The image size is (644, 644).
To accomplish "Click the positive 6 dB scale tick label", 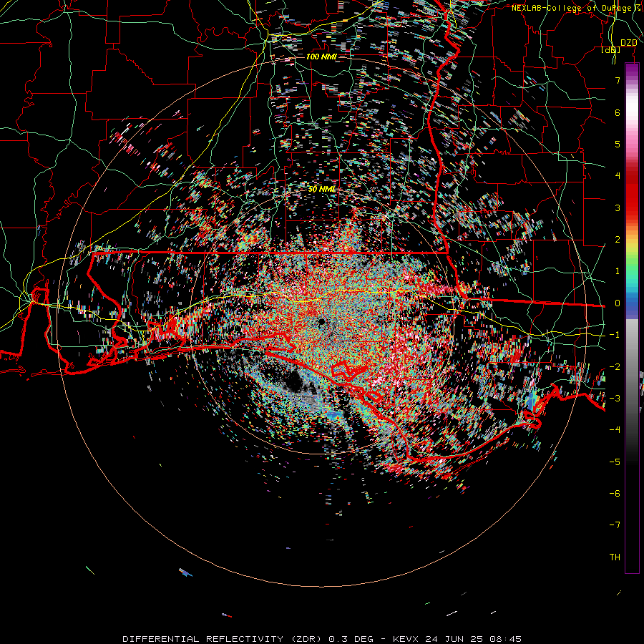I will coord(618,112).
